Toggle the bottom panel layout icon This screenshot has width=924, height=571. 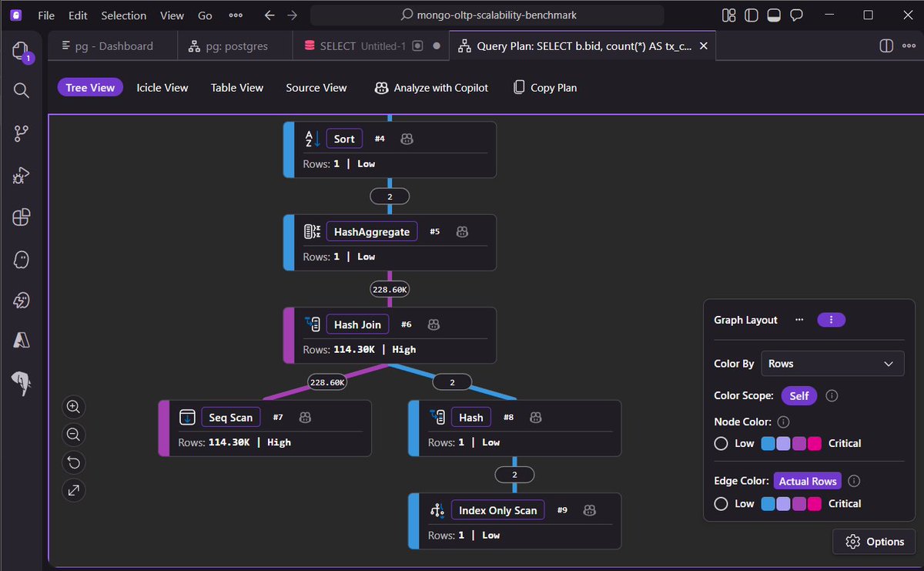[x=775, y=15]
